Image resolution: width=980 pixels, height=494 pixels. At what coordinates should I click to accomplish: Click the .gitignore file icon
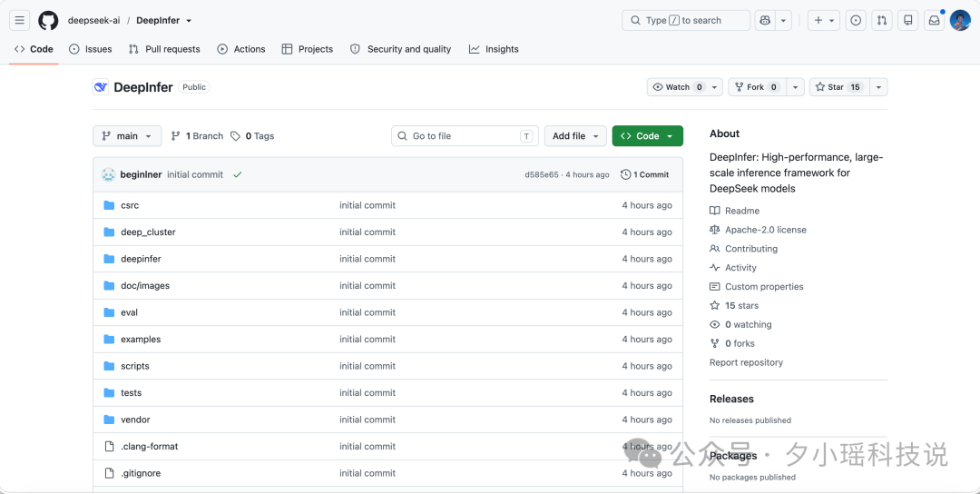pos(110,473)
